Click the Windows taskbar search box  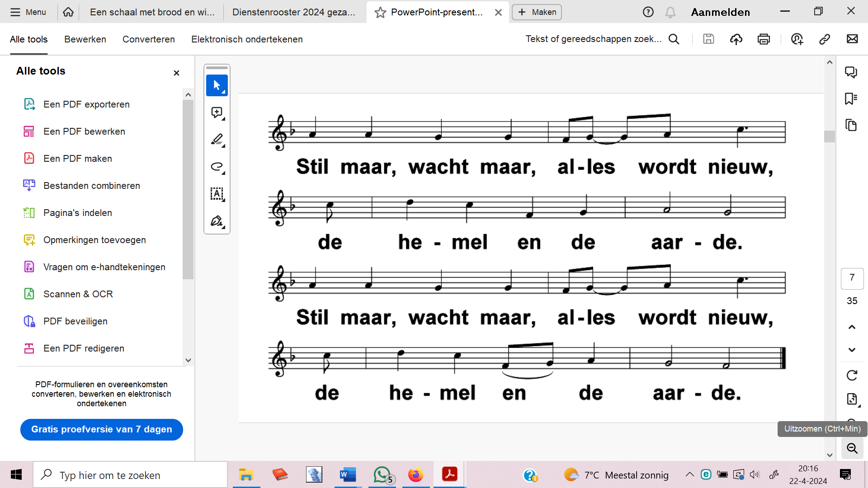click(130, 475)
